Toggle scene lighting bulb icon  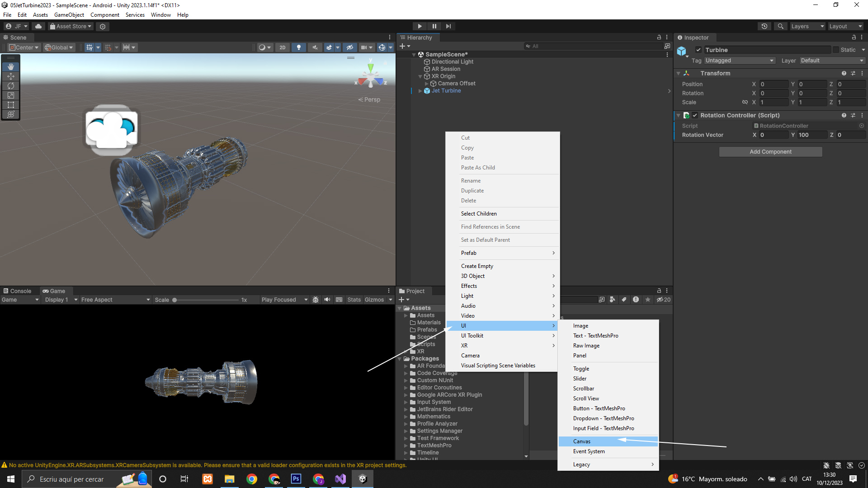click(x=298, y=47)
